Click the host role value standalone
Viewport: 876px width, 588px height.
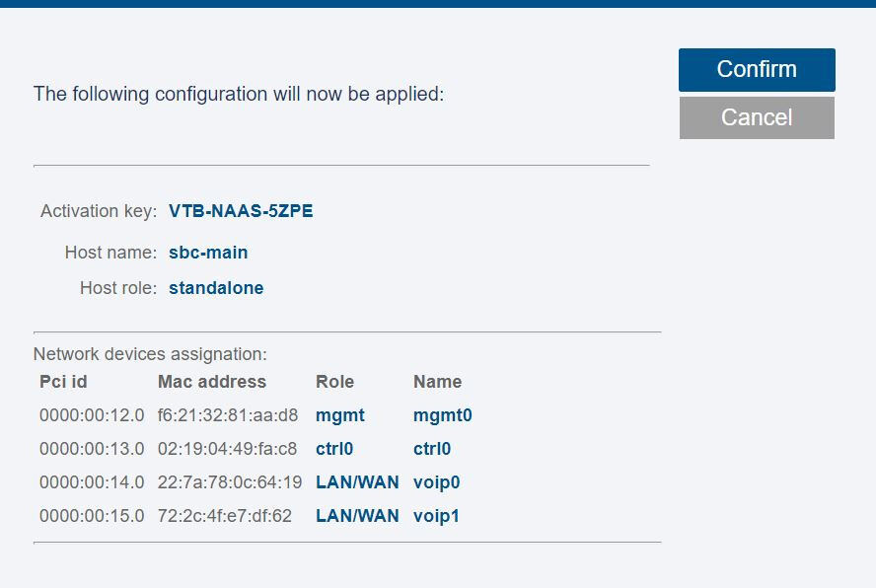(x=216, y=288)
